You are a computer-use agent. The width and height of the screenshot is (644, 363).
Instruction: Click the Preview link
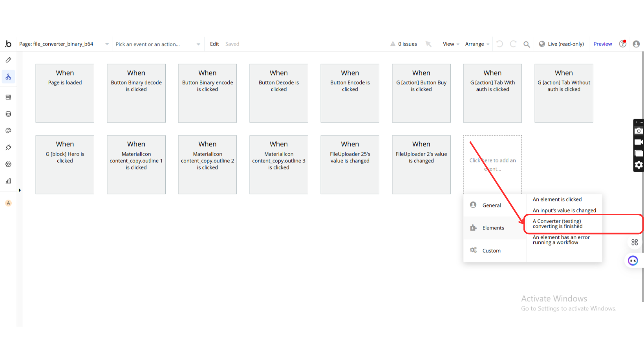(x=602, y=44)
